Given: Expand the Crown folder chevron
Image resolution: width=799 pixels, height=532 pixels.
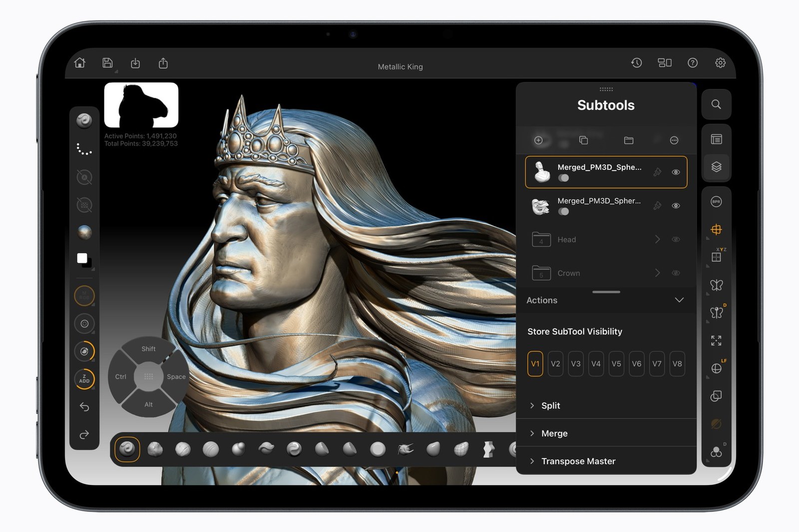Looking at the screenshot, I should tap(657, 273).
